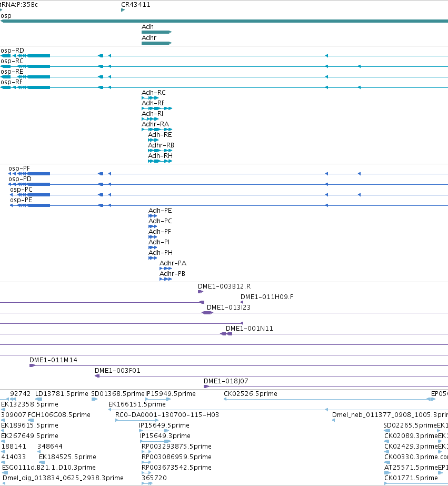Image resolution: width=448 pixels, height=486 pixels.
Task: Click the RP003293875.5prime EST label
Action: pyautogui.click(x=176, y=447)
